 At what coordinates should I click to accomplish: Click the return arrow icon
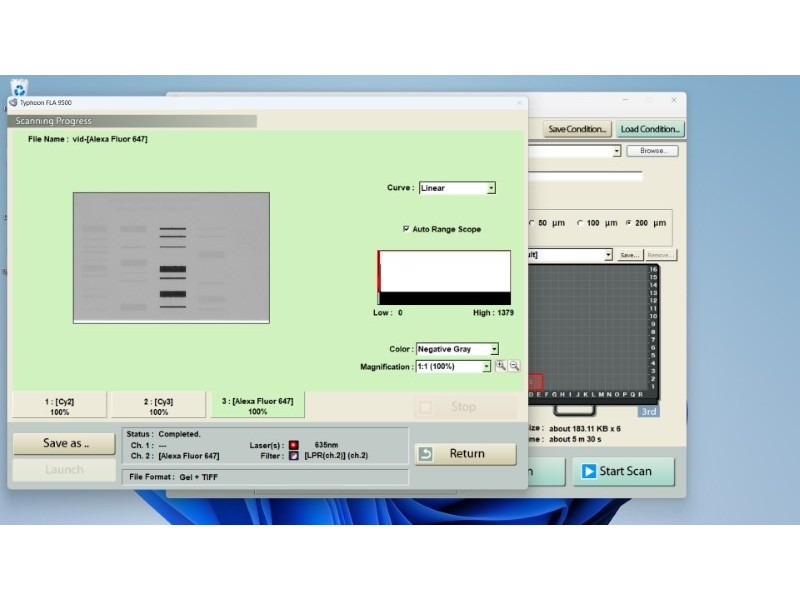point(426,454)
